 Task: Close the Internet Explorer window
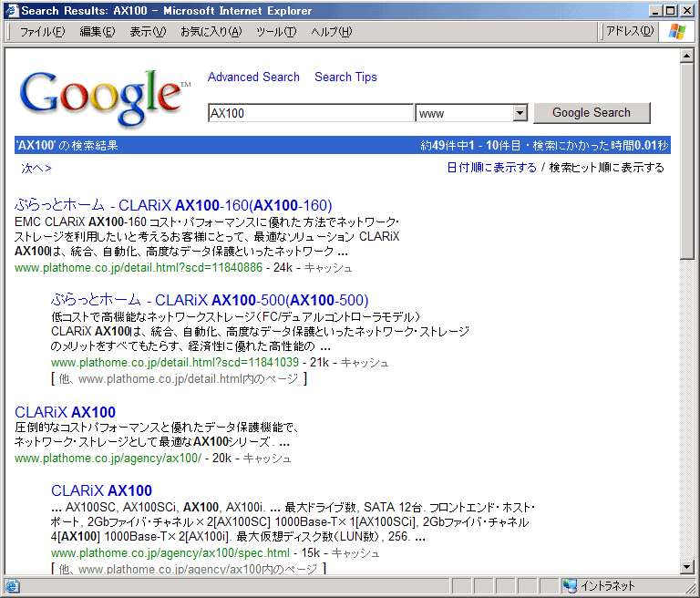686,11
